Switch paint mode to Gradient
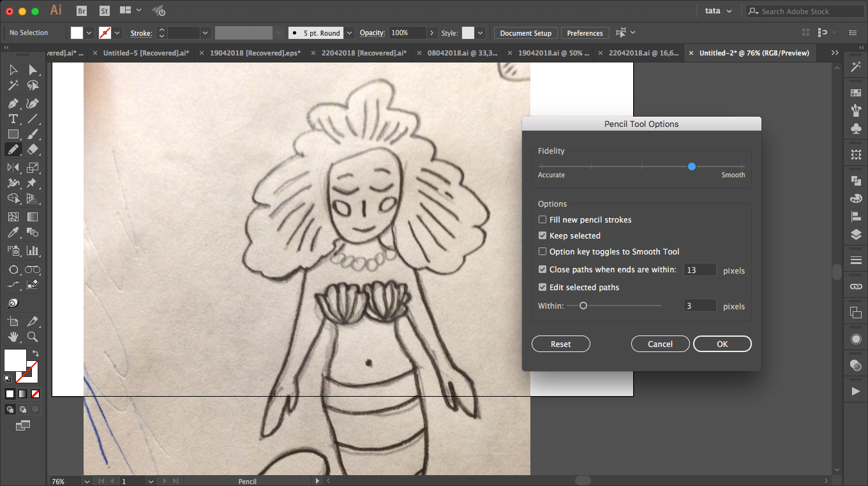Screen dimensions: 868x486 pyautogui.click(x=22, y=394)
